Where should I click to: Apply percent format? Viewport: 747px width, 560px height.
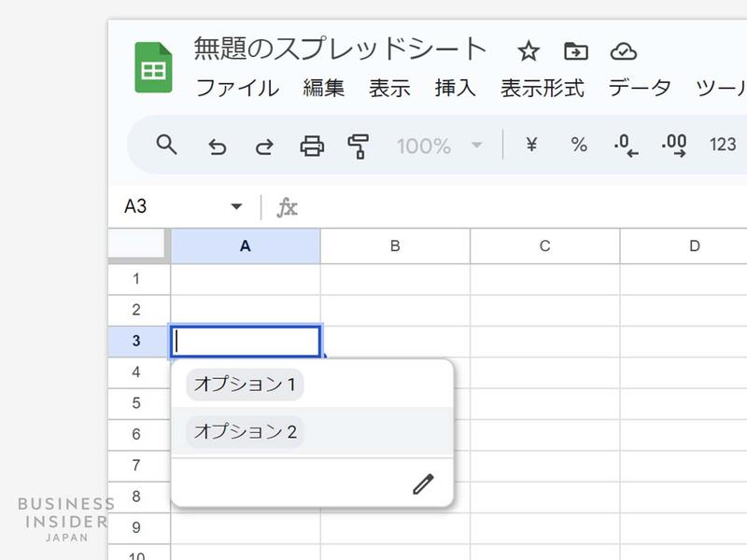coord(579,145)
